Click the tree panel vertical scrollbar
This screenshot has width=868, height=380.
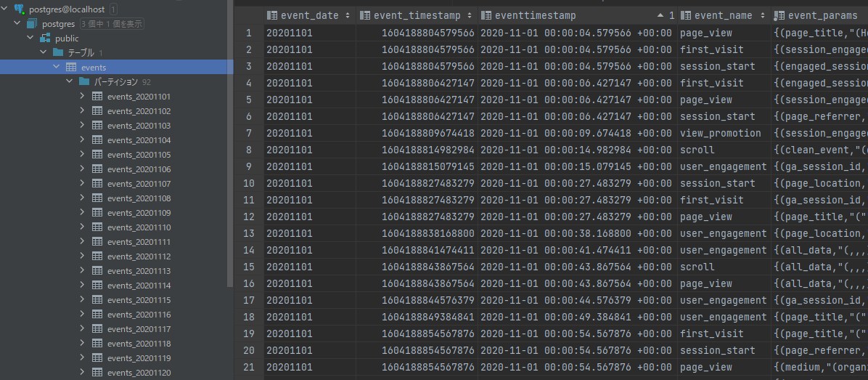230,144
